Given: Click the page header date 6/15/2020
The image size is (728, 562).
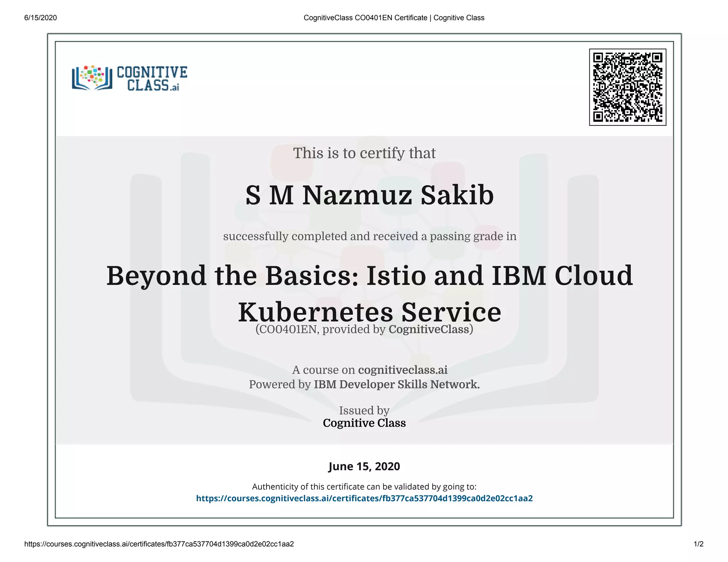Looking at the screenshot, I should (x=41, y=18).
